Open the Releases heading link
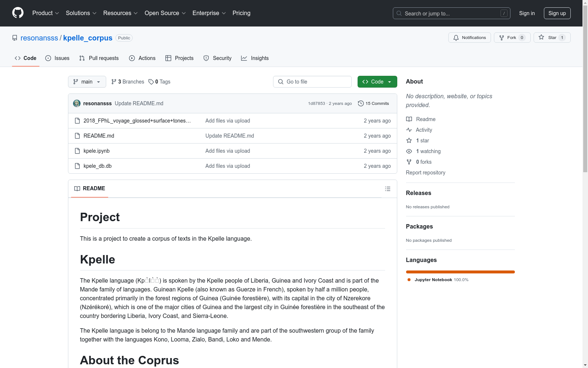 pyautogui.click(x=419, y=193)
